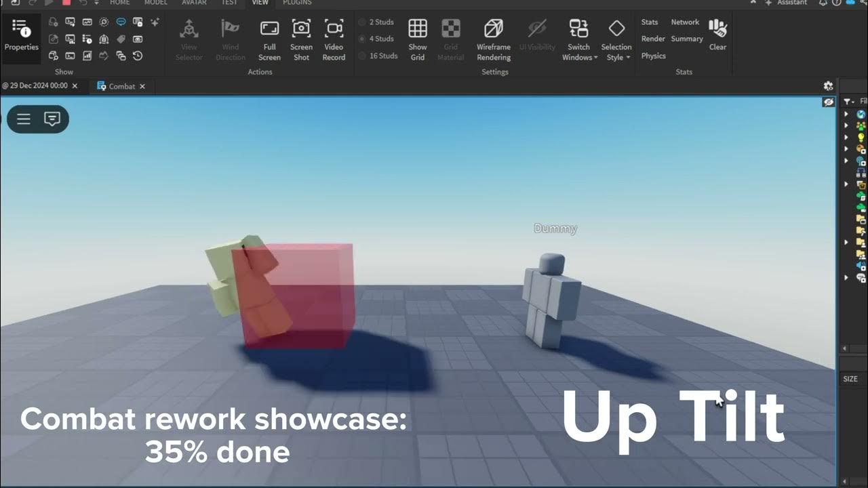Select the 4 Studs grid radio

coord(377,39)
